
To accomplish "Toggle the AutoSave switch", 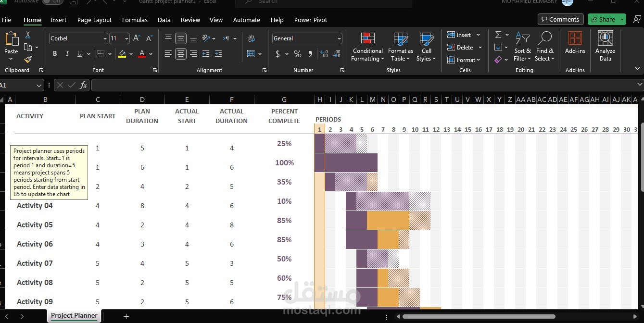I will 52,1.
